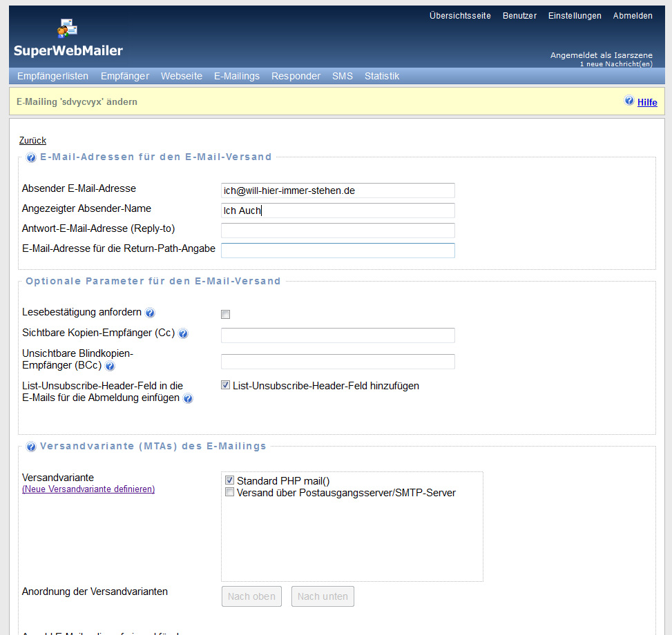Click help icon for E-Mail-Adressen section
Screen dimensions: 672x635
coord(31,157)
